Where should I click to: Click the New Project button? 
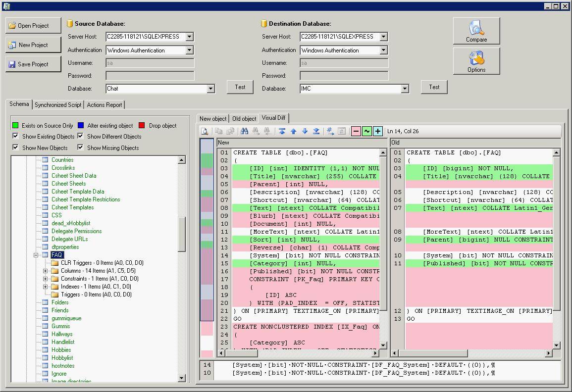click(33, 45)
